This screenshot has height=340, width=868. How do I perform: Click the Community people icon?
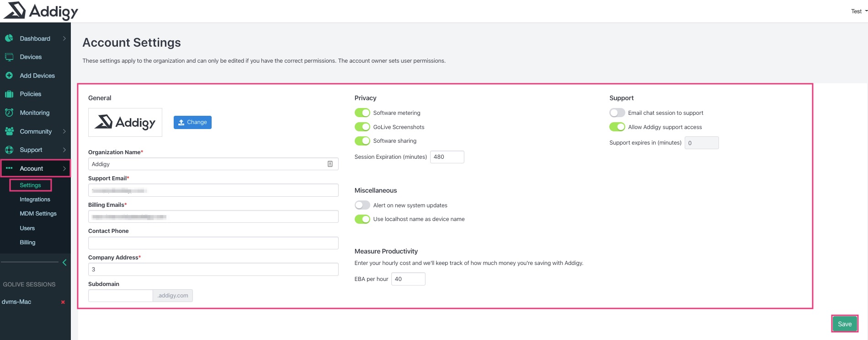9,131
